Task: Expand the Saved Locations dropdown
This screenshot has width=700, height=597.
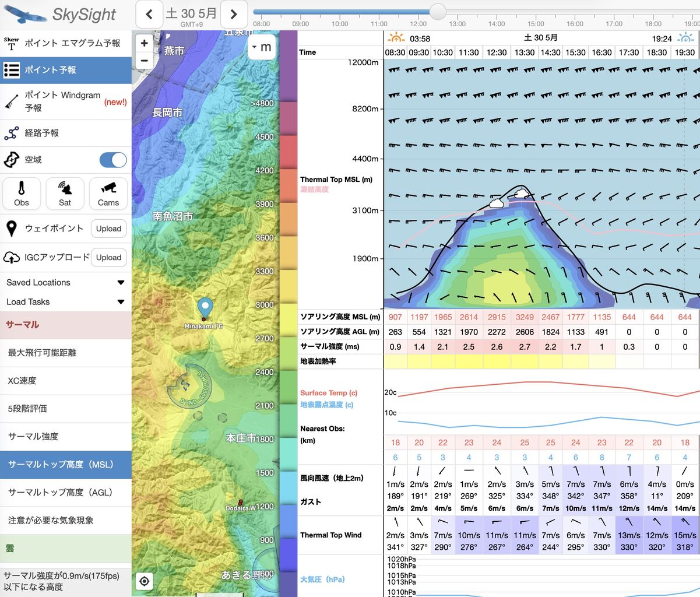Action: [66, 282]
